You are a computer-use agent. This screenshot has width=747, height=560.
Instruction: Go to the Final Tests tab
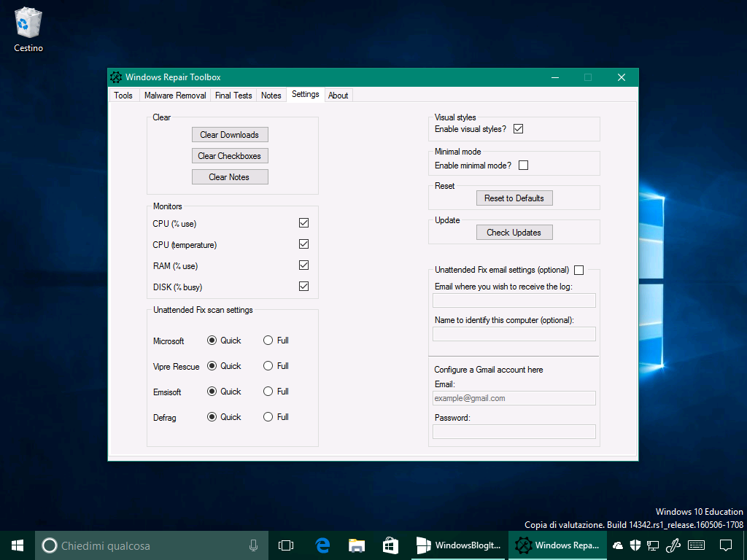coord(233,96)
